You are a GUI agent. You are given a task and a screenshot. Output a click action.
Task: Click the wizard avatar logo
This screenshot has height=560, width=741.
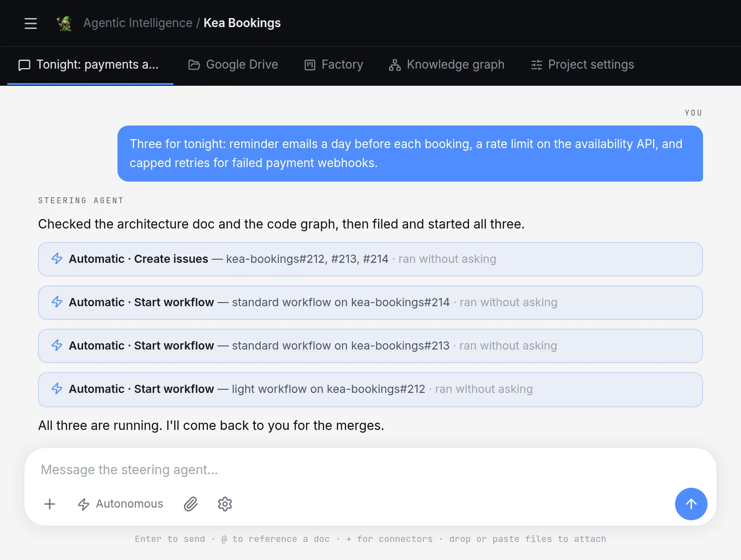coord(64,23)
